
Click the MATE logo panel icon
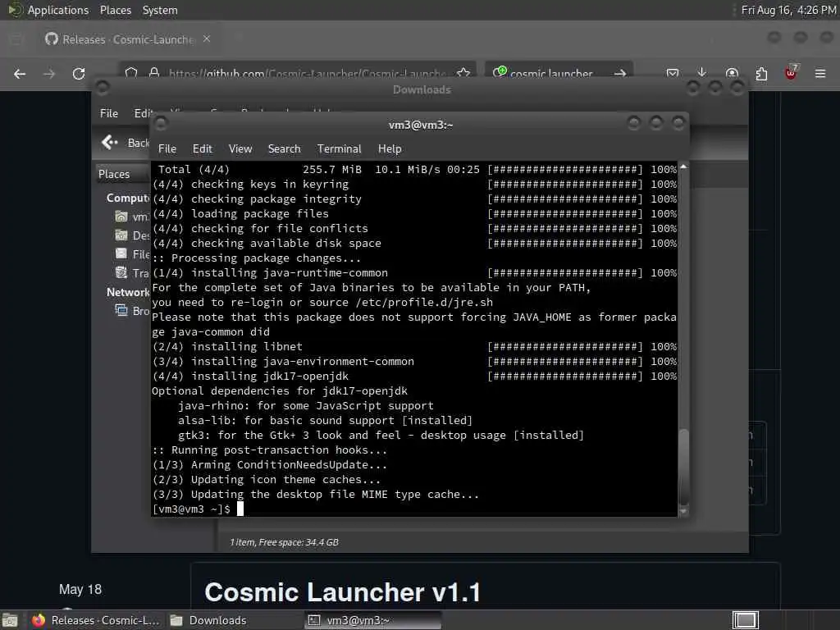click(14, 10)
